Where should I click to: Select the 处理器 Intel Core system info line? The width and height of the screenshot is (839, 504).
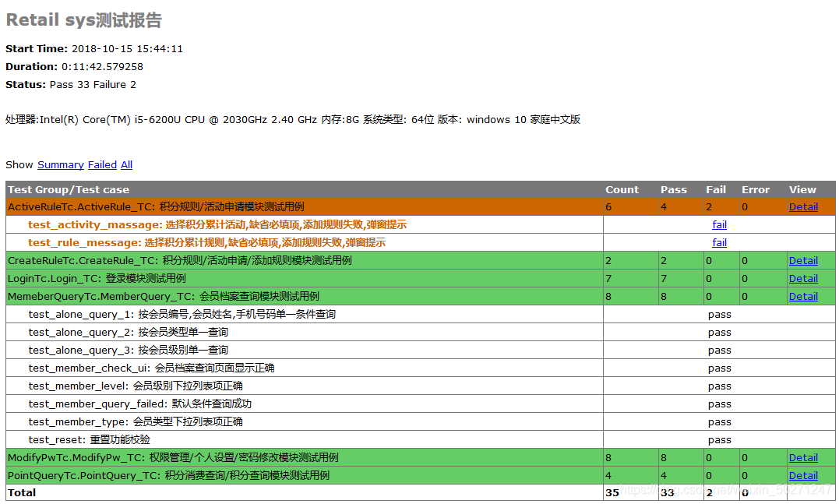click(293, 120)
